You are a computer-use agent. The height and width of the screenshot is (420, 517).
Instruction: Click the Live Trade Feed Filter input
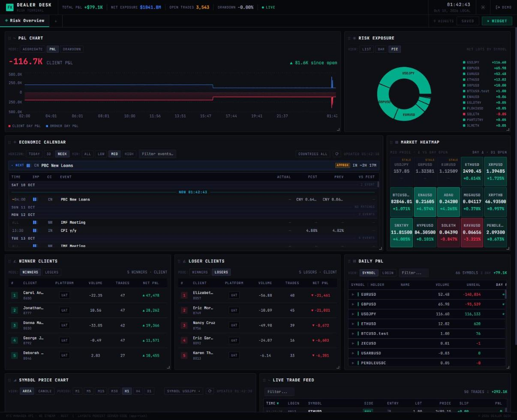click(279, 392)
